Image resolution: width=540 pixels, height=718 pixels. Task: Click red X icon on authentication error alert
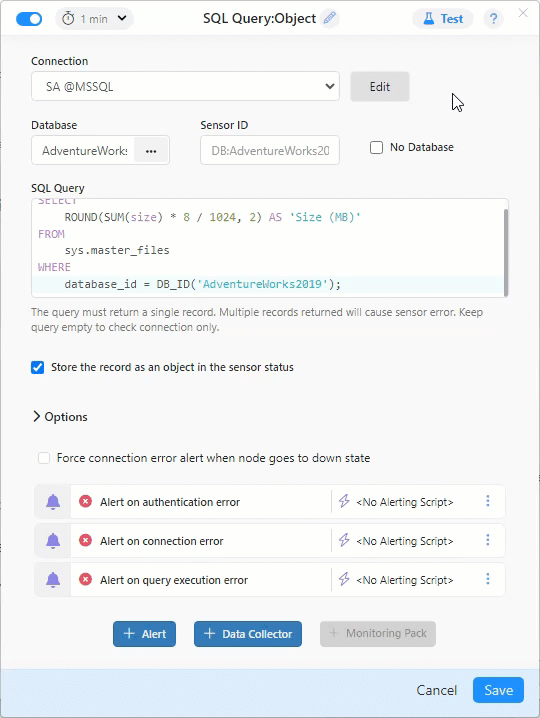[85, 501]
